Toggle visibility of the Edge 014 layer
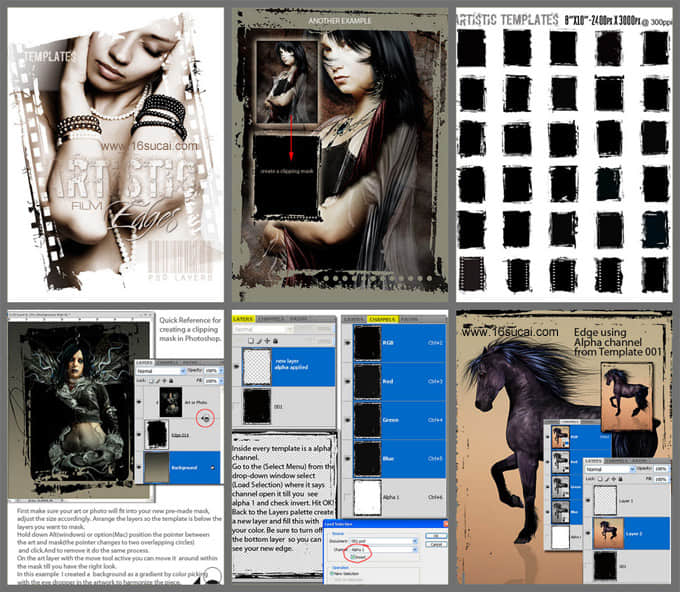Image resolution: width=680 pixels, height=592 pixels. [x=139, y=435]
